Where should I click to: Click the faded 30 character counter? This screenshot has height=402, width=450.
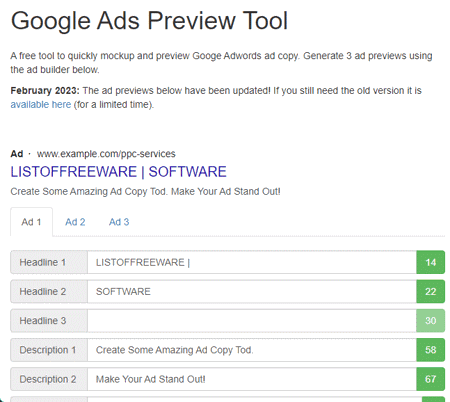431,321
